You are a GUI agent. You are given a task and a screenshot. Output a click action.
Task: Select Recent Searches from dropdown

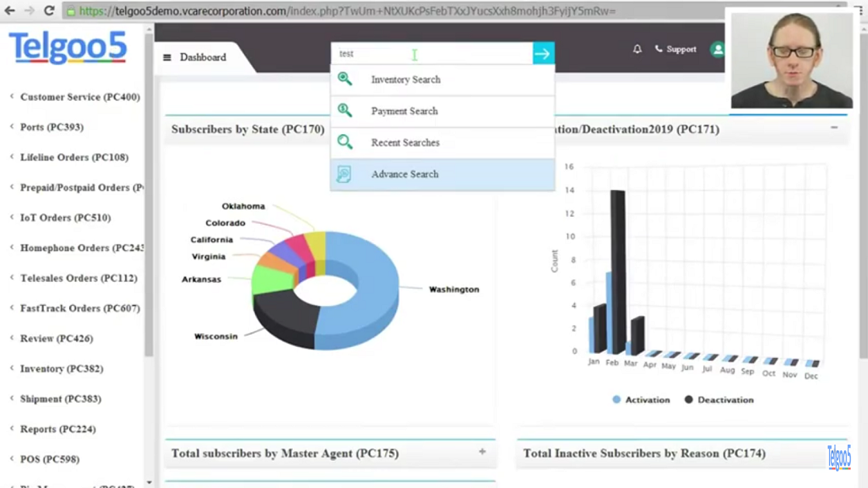point(443,143)
